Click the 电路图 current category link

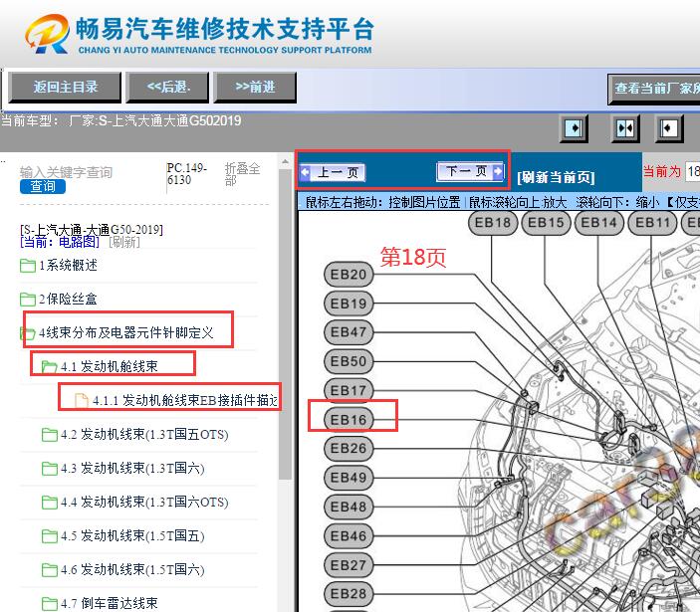(x=60, y=242)
